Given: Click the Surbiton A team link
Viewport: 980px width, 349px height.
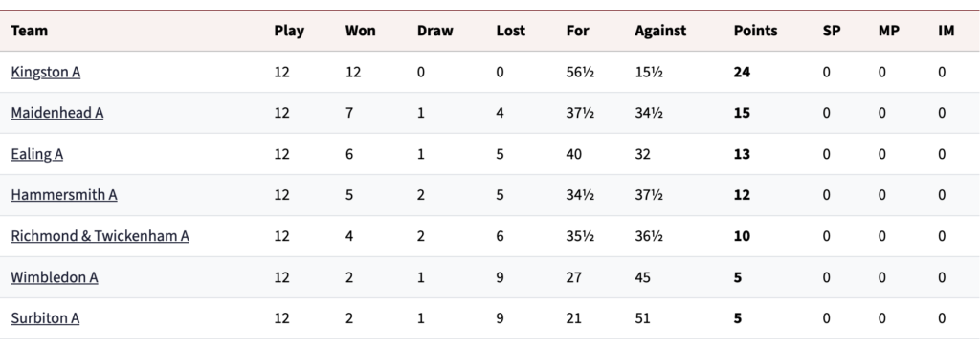Looking at the screenshot, I should (x=45, y=318).
